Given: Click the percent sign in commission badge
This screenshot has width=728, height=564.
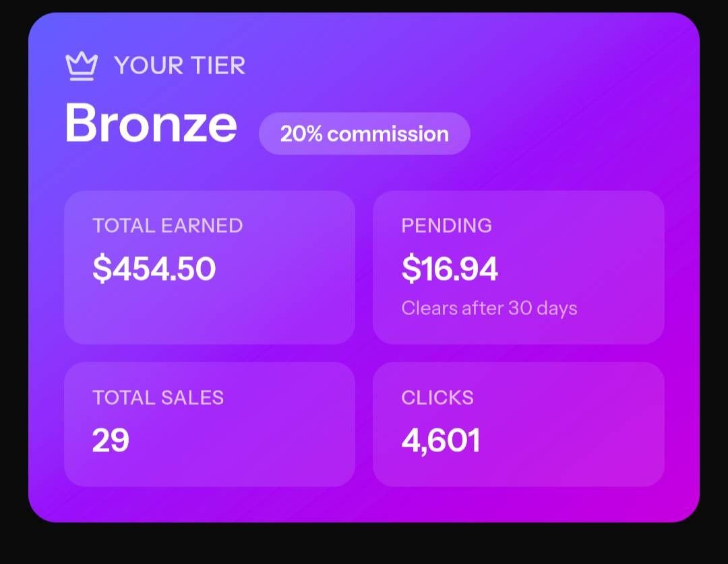Looking at the screenshot, I should point(314,134).
